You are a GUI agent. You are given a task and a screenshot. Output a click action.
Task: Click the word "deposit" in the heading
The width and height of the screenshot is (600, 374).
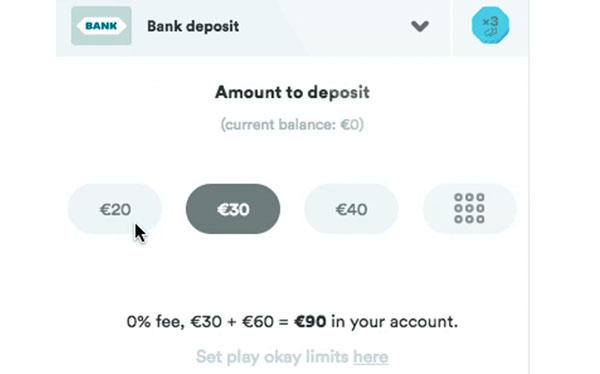339,93
